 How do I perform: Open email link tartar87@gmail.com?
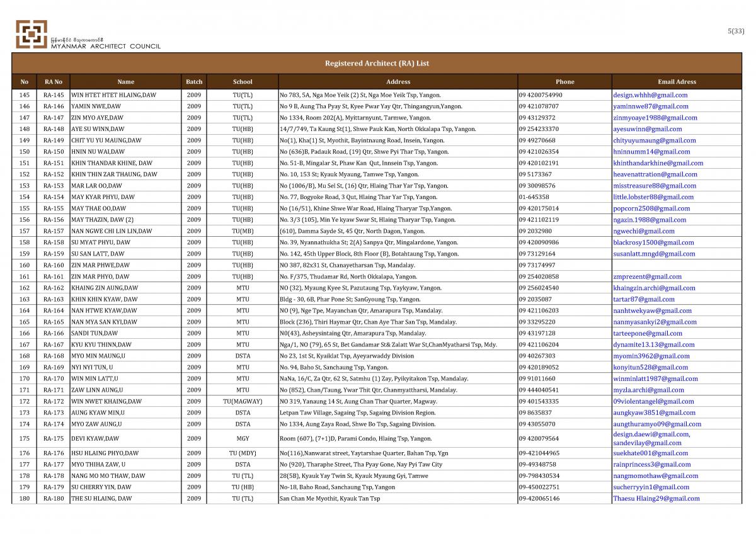tap(644, 299)
